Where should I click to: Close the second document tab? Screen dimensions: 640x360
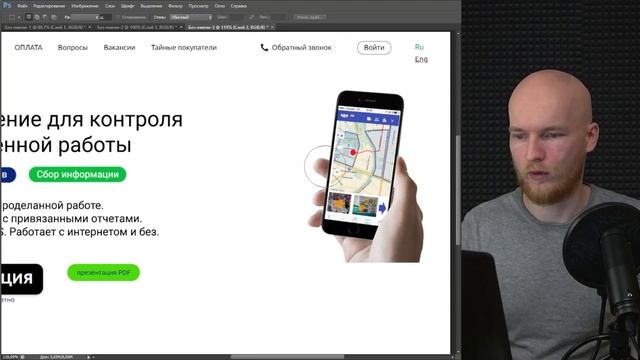181,27
